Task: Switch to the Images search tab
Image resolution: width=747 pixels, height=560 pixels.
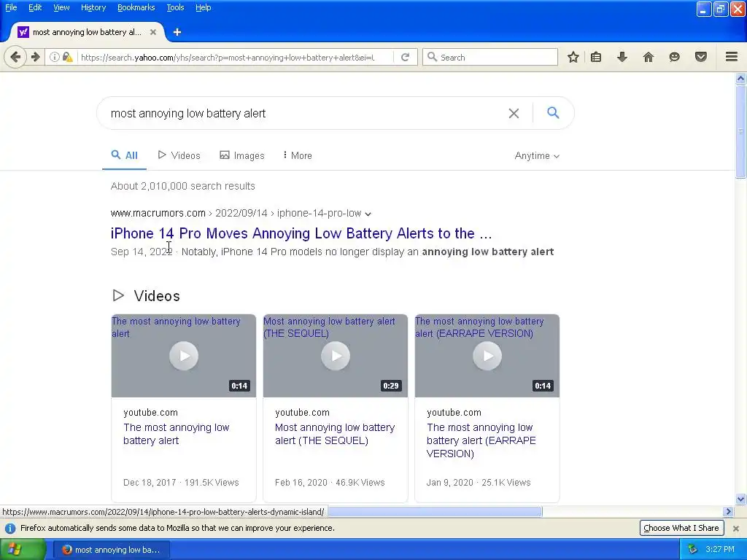Action: (242, 156)
